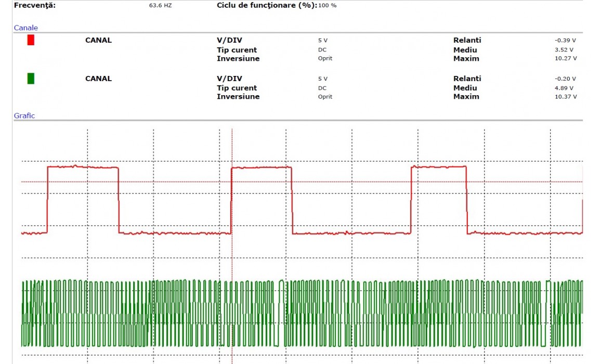Select the Frecvență label
The image size is (601, 364).
click(x=35, y=5)
